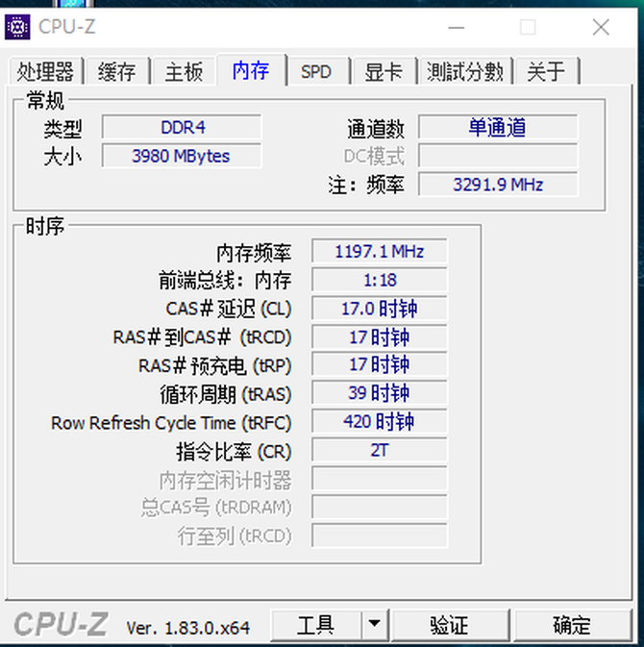
Task: Click the 循环周期 (tRAS) label
Action: point(226,394)
